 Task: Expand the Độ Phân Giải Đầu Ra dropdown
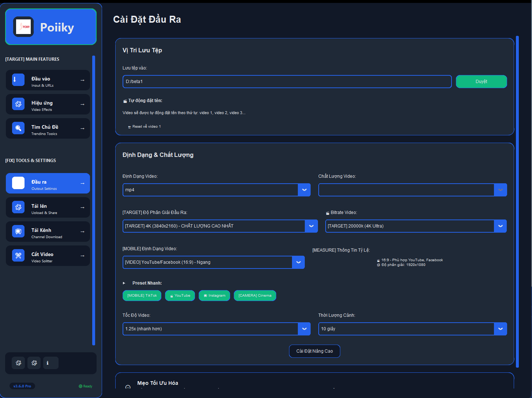219,226
